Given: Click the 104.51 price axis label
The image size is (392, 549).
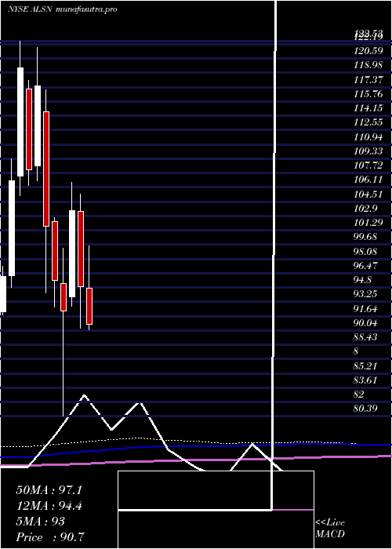Looking at the screenshot, I should (367, 195).
